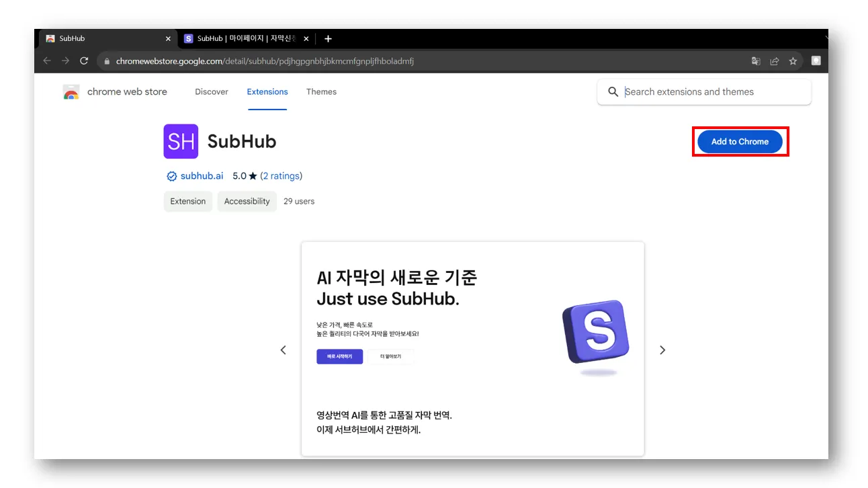Click the 5.0 rating value
This screenshot has width=868, height=488.
(x=239, y=176)
